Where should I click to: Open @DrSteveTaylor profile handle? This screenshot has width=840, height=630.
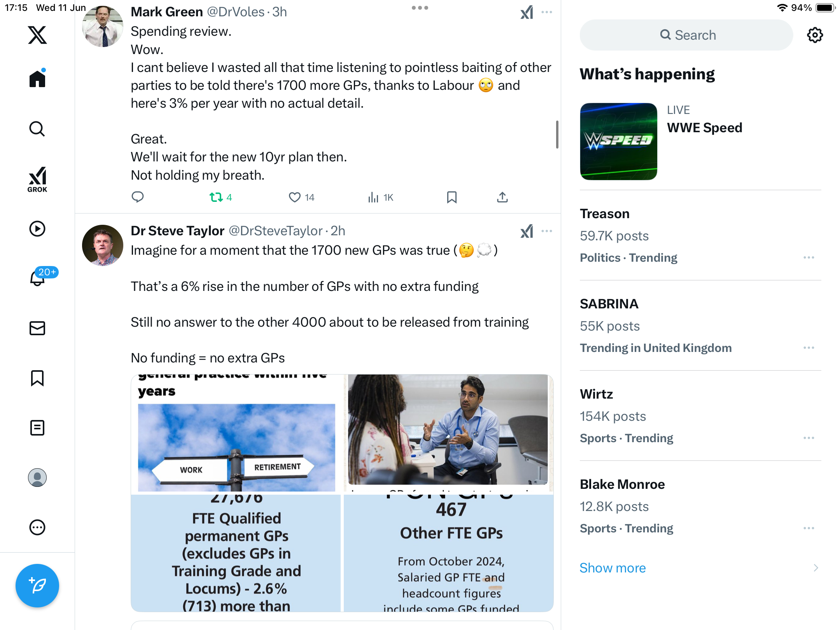tap(275, 231)
